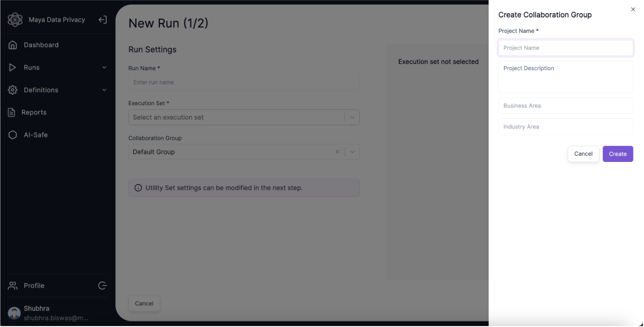The image size is (644, 327).
Task: Close the Create Collaboration Group panel
Action: pos(633,10)
